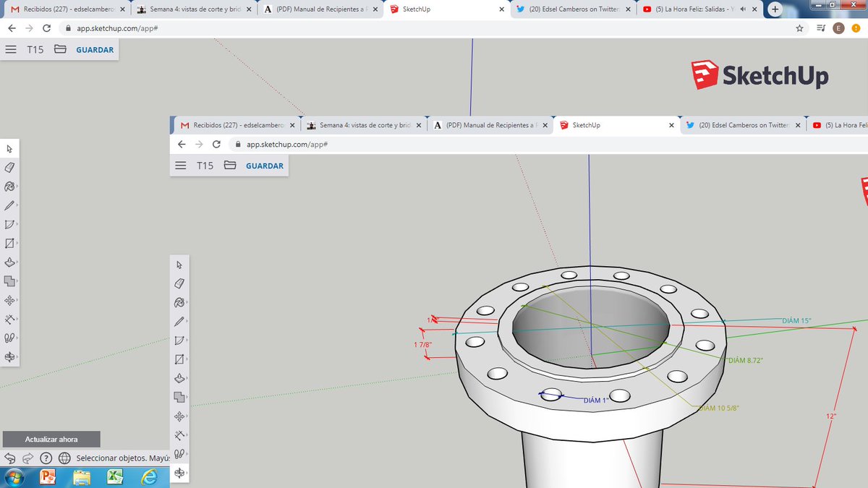Mute audio on La Hora Feliz tab speaker icon
This screenshot has width=868, height=488.
[x=741, y=9]
